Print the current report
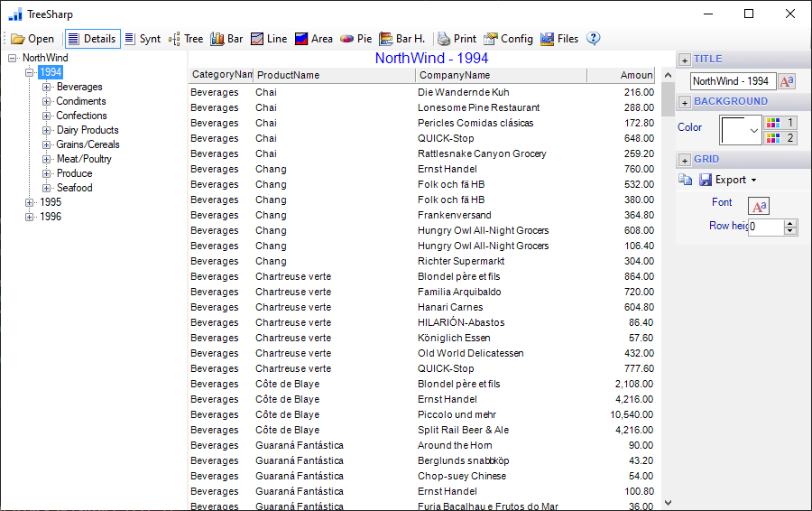Image resolution: width=812 pixels, height=511 pixels. pyautogui.click(x=457, y=39)
